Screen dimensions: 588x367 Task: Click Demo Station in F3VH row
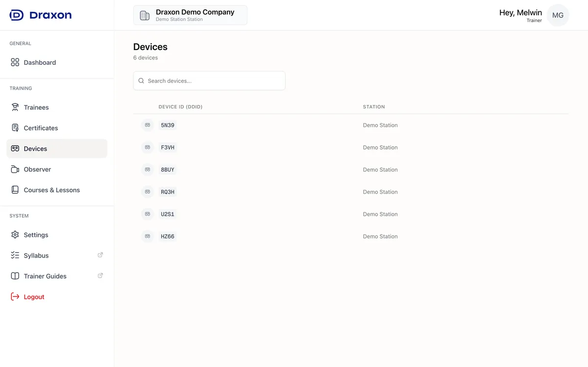[x=380, y=147]
